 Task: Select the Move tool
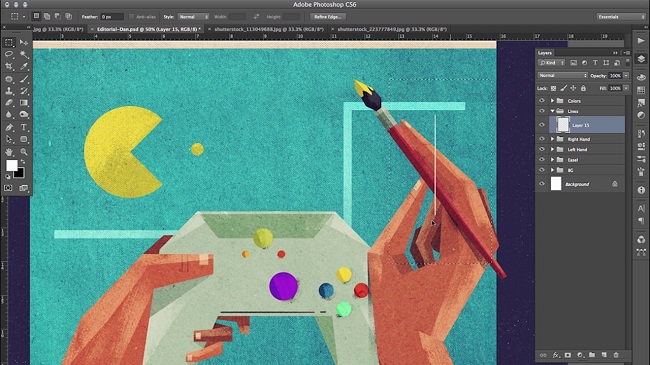point(24,42)
